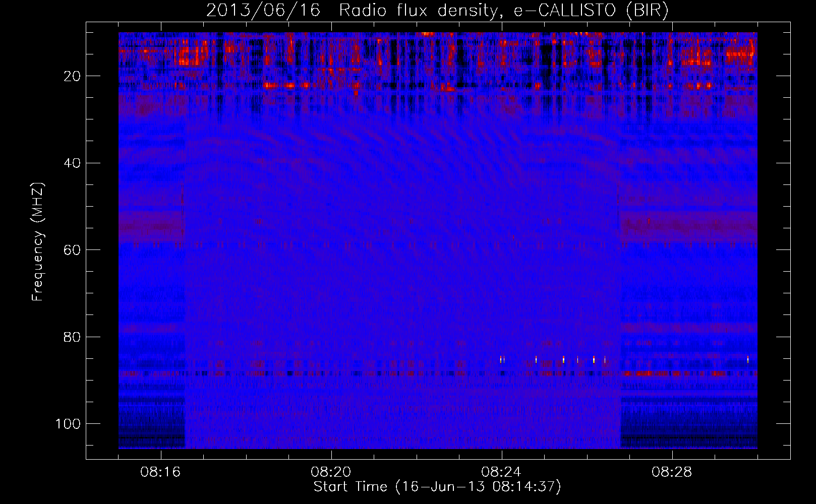The height and width of the screenshot is (504, 816).
Task: Click the '20' frequency tick label
Action: click(73, 76)
